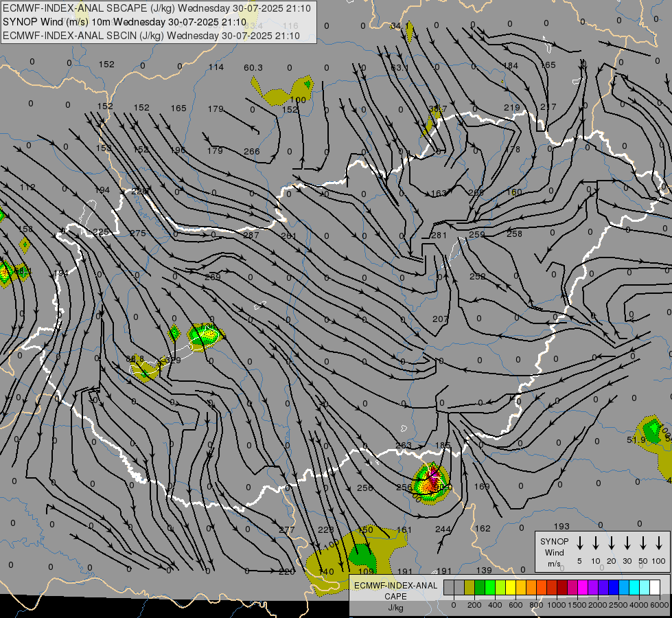Click the 20 m/s wind arrow in legend

coord(612,542)
